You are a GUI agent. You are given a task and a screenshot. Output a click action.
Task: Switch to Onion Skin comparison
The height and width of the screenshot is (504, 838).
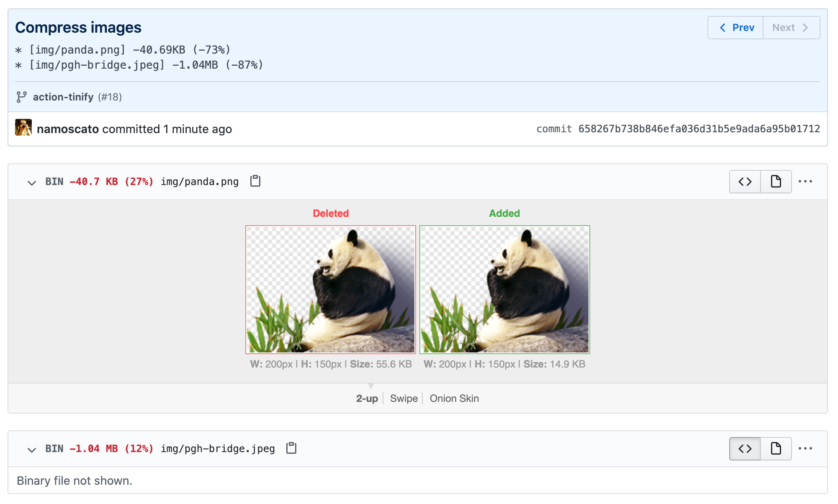click(454, 399)
